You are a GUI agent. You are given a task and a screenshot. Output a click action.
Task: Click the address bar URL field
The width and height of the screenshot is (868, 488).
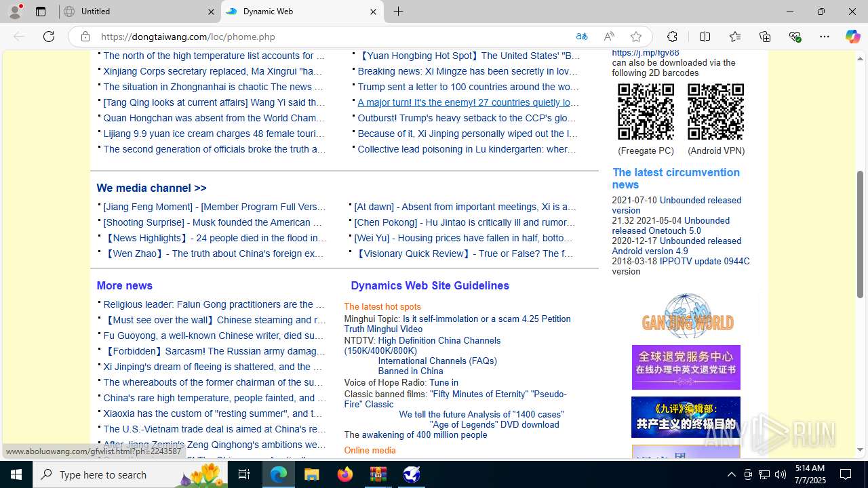(x=332, y=37)
